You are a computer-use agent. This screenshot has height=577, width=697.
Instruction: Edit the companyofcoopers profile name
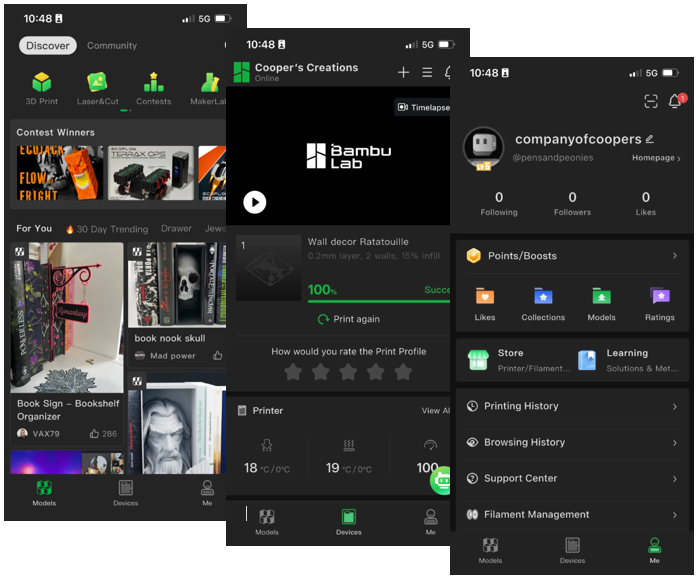tap(650, 140)
